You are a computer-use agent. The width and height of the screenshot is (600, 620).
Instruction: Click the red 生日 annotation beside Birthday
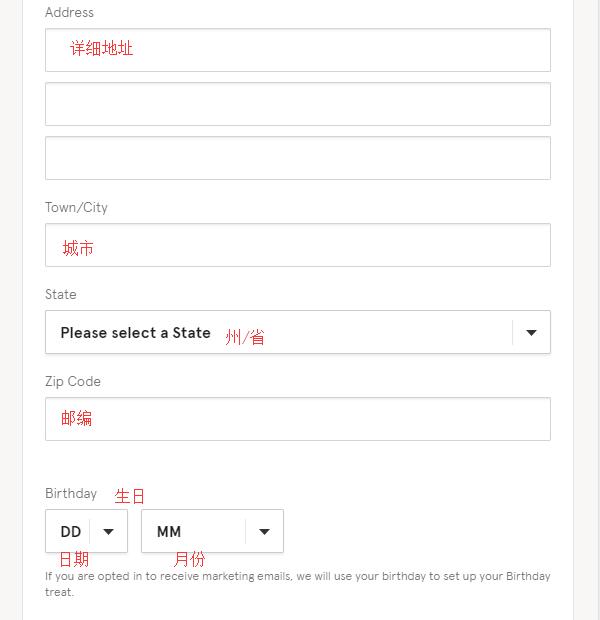click(x=129, y=496)
